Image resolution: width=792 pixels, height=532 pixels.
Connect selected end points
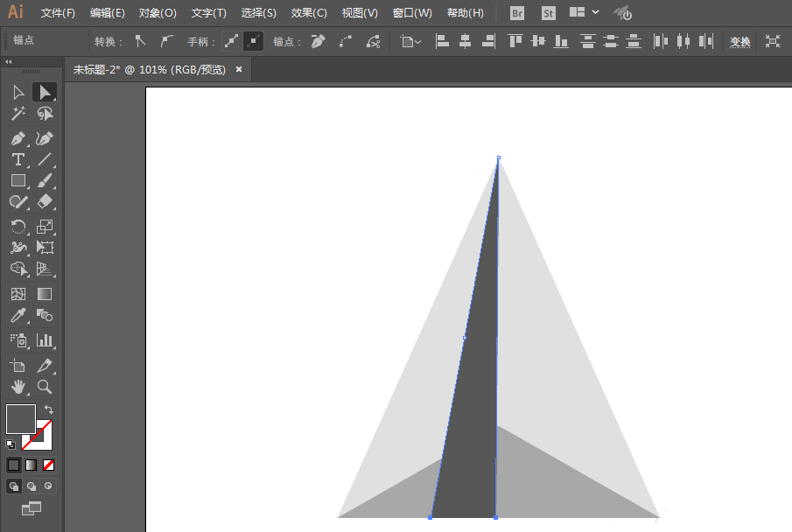click(346, 41)
